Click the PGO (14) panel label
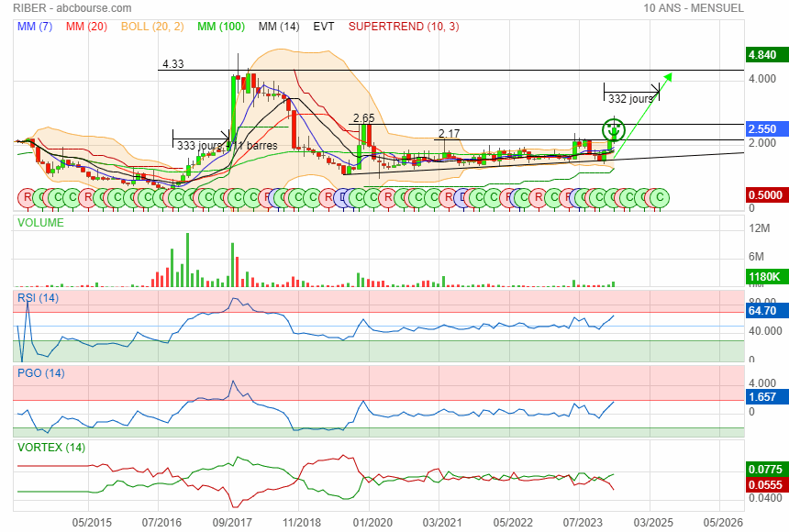 click(41, 373)
